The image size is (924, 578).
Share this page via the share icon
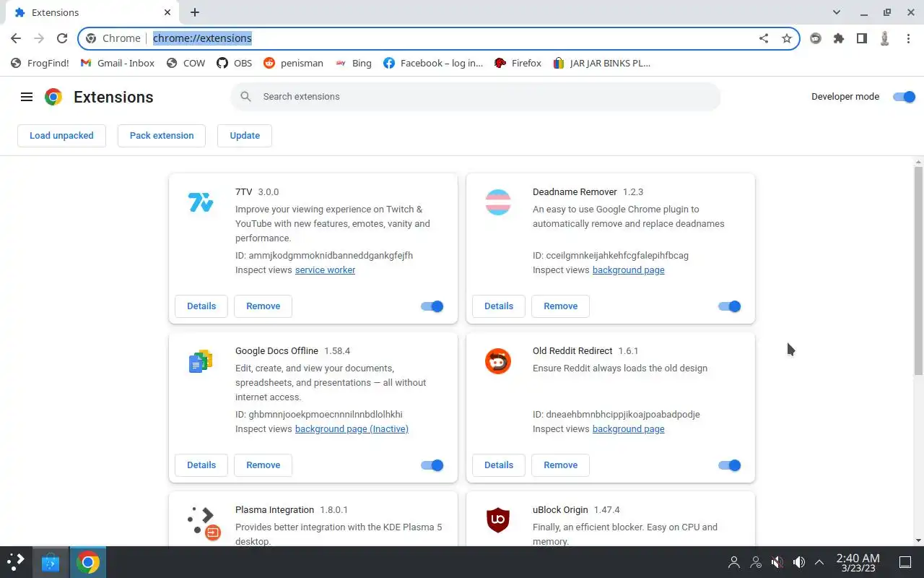click(x=764, y=38)
